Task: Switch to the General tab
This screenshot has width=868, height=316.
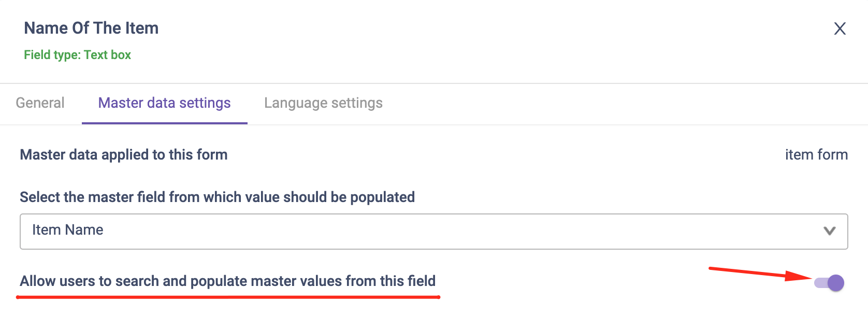Action: (40, 103)
